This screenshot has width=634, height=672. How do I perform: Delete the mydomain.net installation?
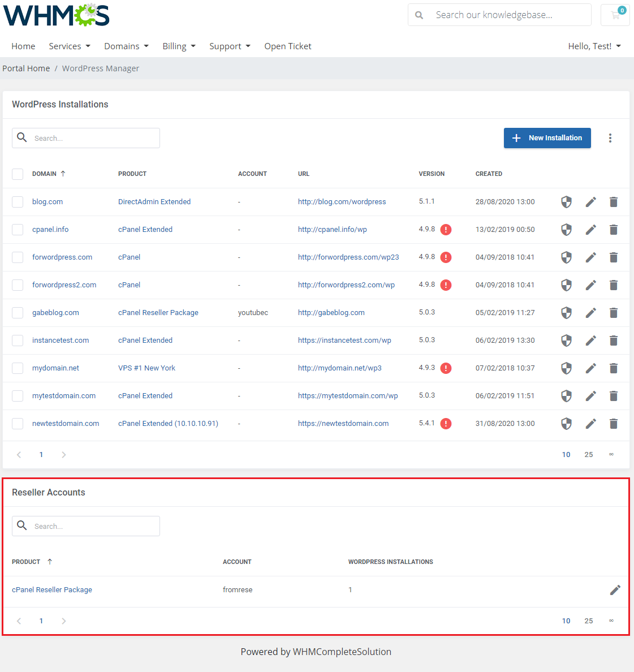[614, 368]
